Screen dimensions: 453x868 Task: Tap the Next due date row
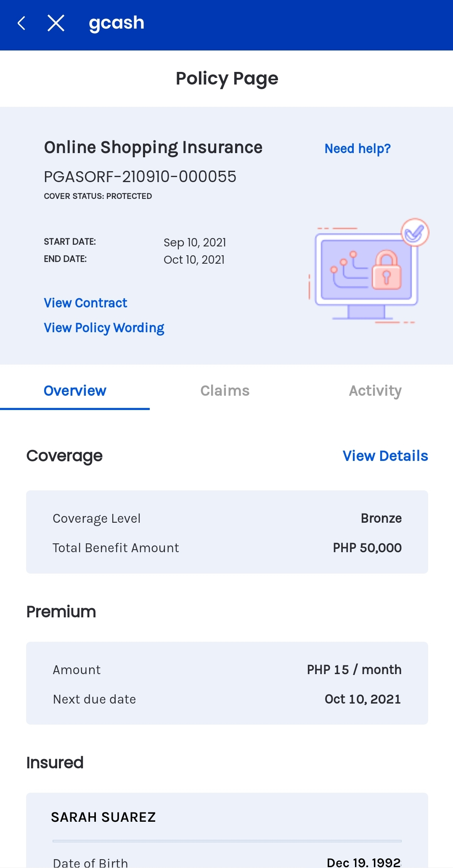click(227, 699)
